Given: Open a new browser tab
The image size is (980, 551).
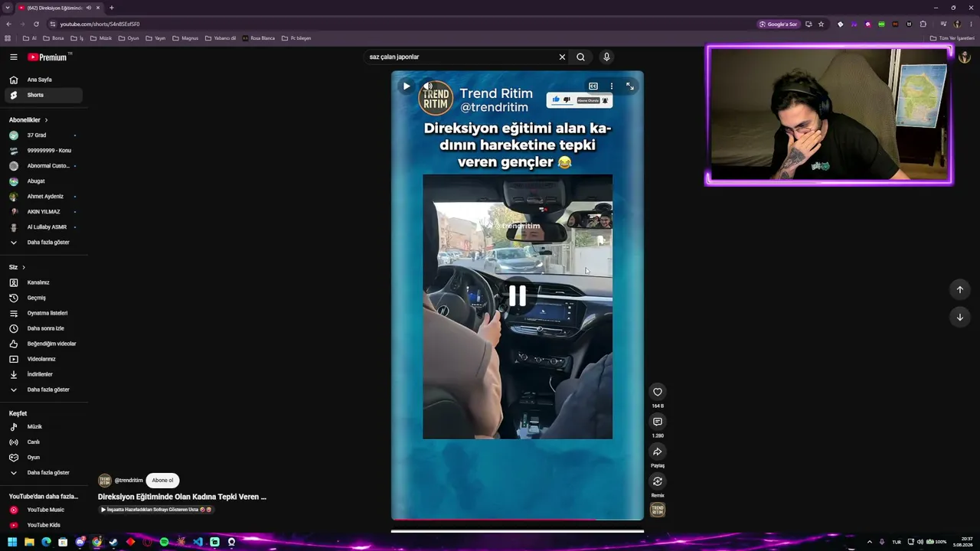Looking at the screenshot, I should (x=112, y=8).
